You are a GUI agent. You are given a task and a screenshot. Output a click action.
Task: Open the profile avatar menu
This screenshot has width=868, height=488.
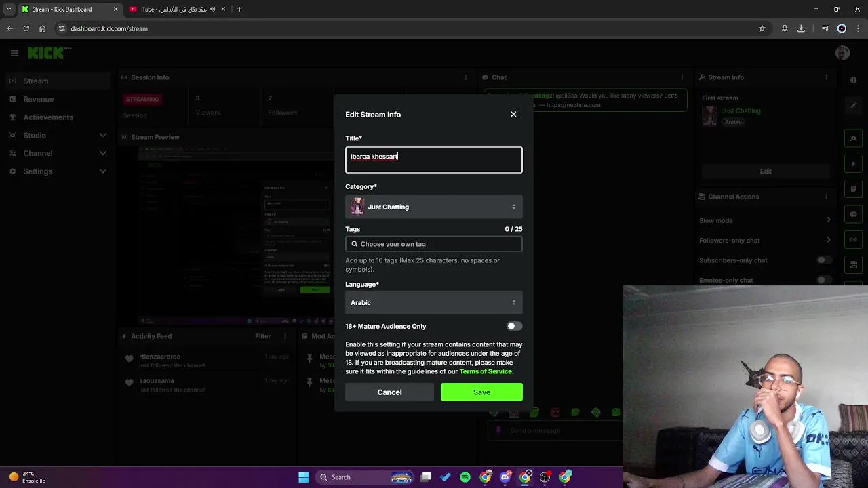coord(843,53)
